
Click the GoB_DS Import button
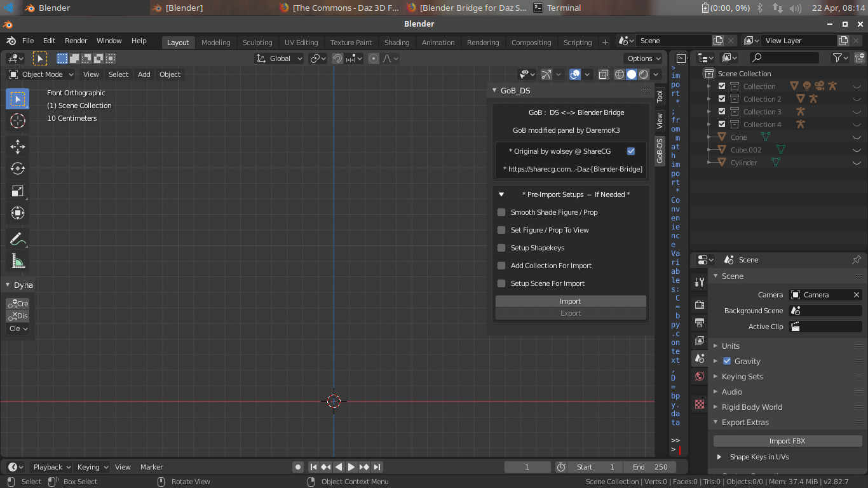571,301
